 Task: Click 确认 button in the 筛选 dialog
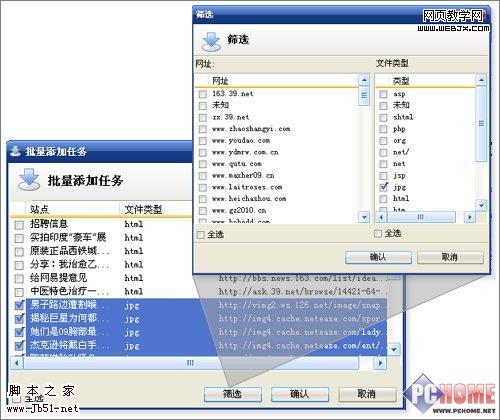click(378, 257)
